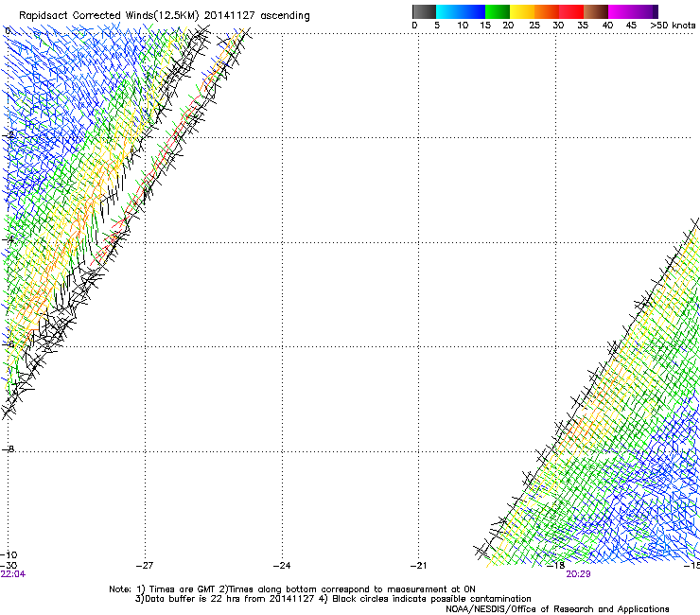Click the purple time label '20:29'
The width and height of the screenshot is (700, 615).
(578, 574)
